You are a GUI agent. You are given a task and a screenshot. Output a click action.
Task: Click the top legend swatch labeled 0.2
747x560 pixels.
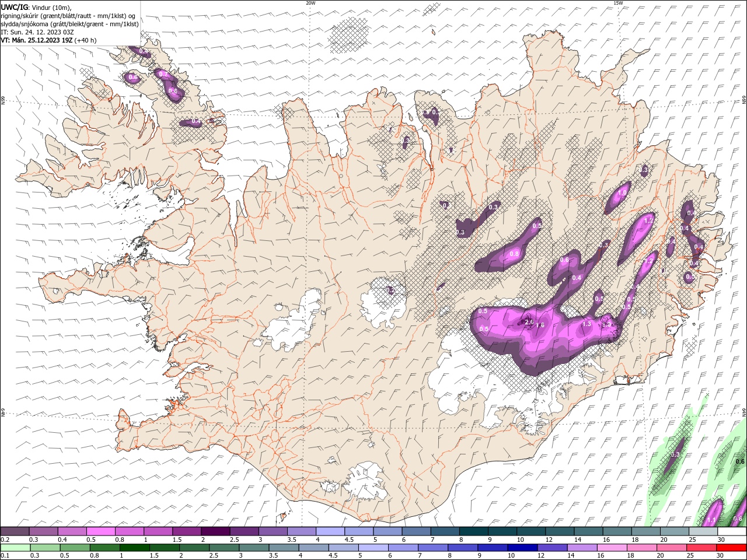[x=15, y=531]
